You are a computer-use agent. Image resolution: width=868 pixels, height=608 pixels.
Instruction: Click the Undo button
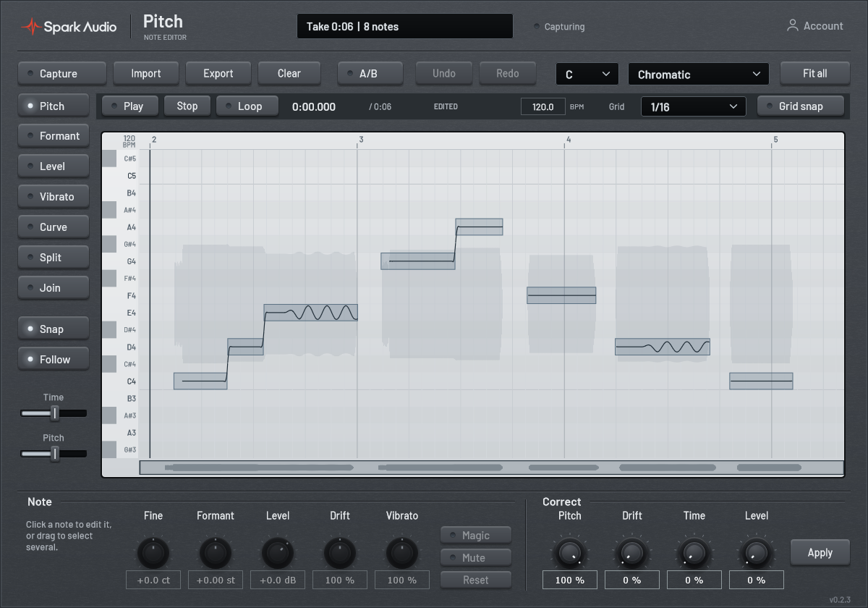[444, 73]
